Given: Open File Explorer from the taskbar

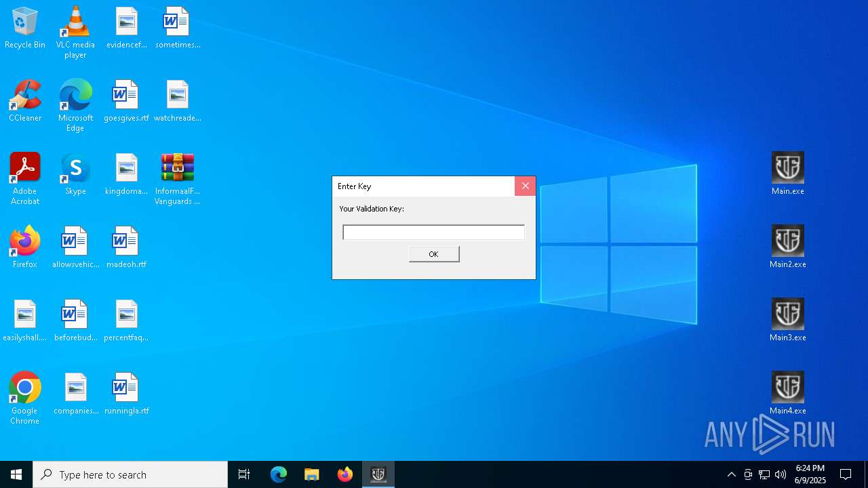Looking at the screenshot, I should [312, 474].
